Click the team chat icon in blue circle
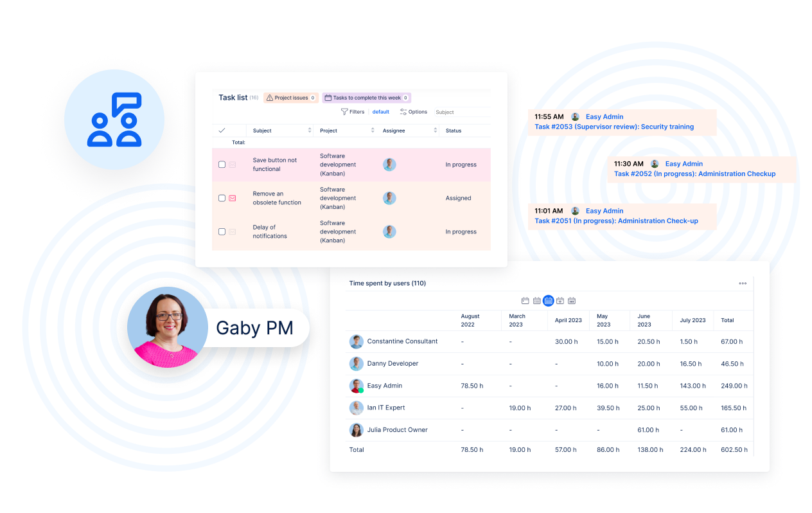Viewport: 812px width, 513px height. [x=114, y=120]
